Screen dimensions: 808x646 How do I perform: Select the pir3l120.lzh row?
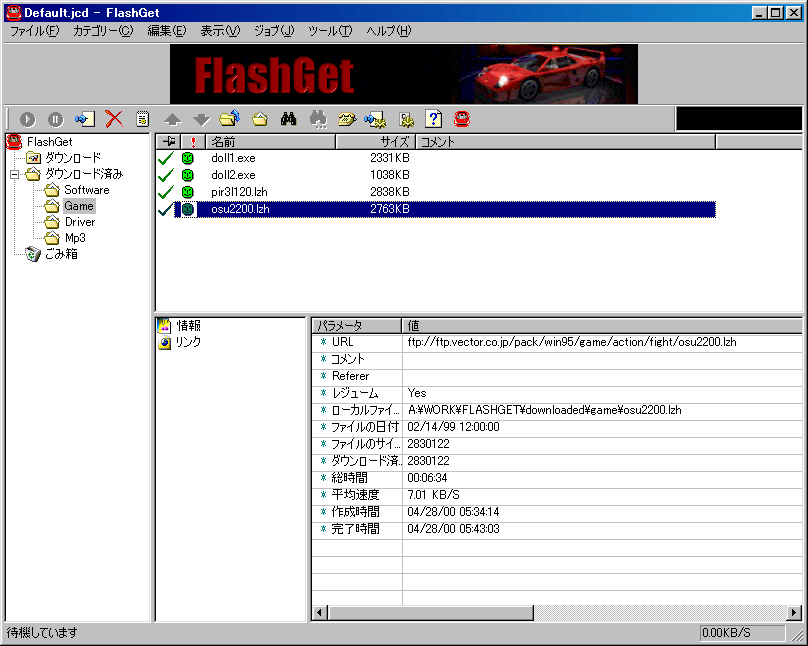coord(436,192)
